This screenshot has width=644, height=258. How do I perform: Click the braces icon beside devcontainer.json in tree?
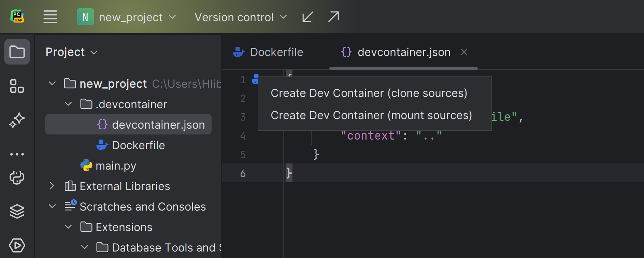[x=102, y=124]
